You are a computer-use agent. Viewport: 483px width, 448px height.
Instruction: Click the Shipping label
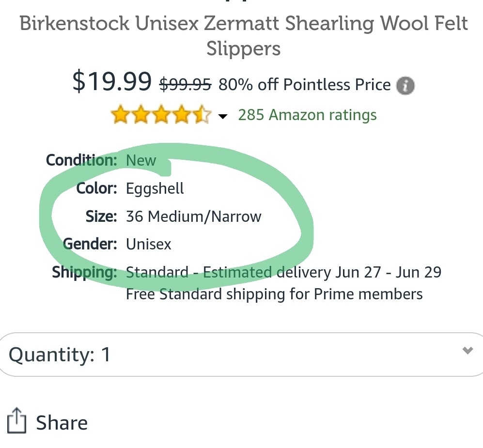[84, 272]
